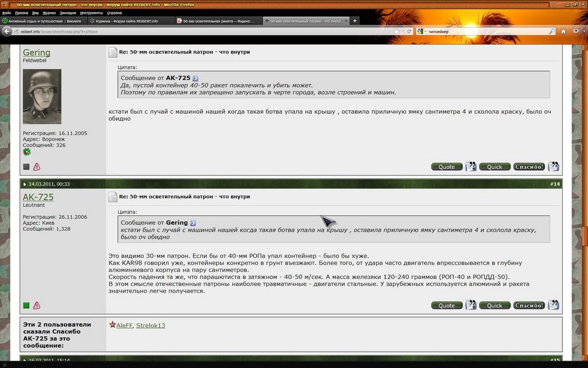Screen dimensions: 588x368
Task: Open the Файл menu
Action: click(x=6, y=13)
